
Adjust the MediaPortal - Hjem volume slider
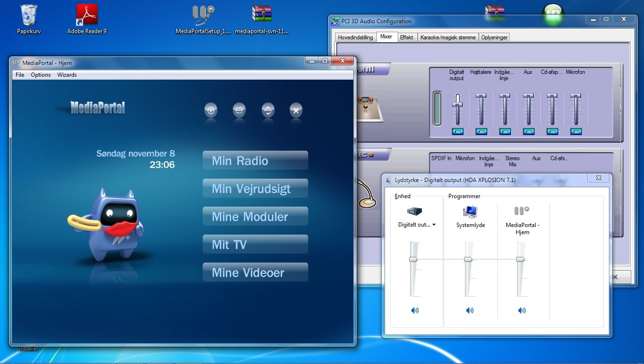520,259
